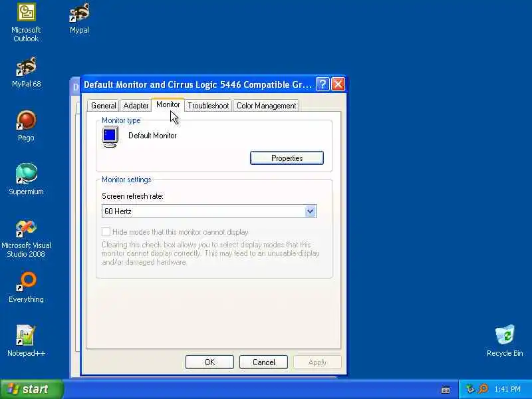Select Microsoft Visual Studio 2008 shortcut
The image size is (532, 399).
coord(26,239)
